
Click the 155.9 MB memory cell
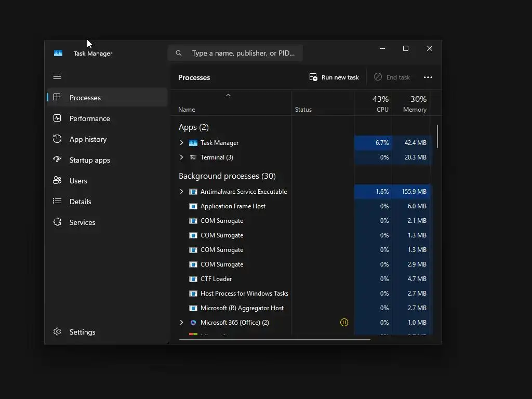coord(411,192)
